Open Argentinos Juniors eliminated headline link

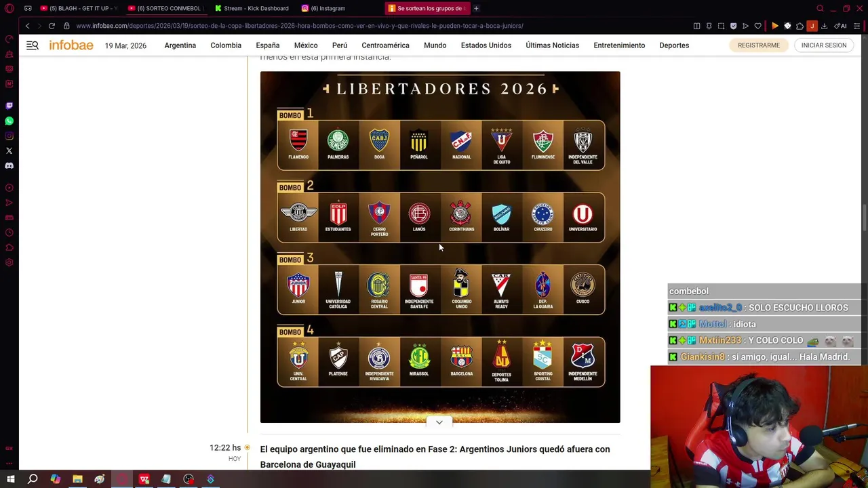[x=435, y=457]
